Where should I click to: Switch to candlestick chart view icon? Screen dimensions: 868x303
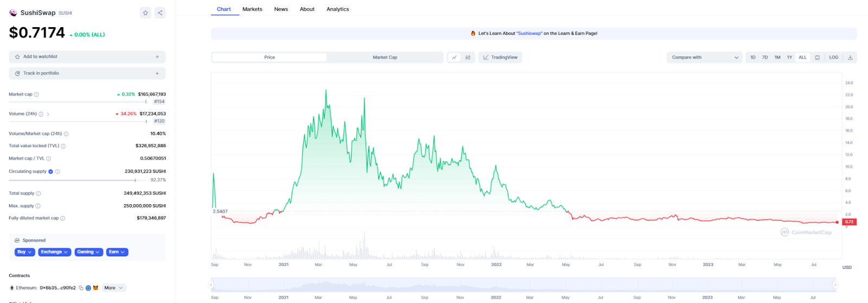coord(468,58)
